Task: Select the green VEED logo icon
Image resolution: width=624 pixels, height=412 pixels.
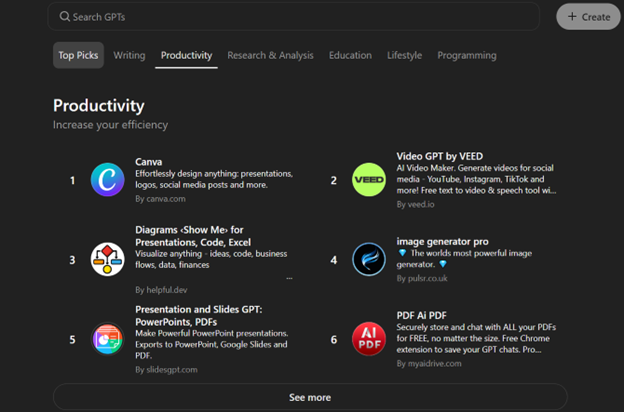Action: coord(369,180)
